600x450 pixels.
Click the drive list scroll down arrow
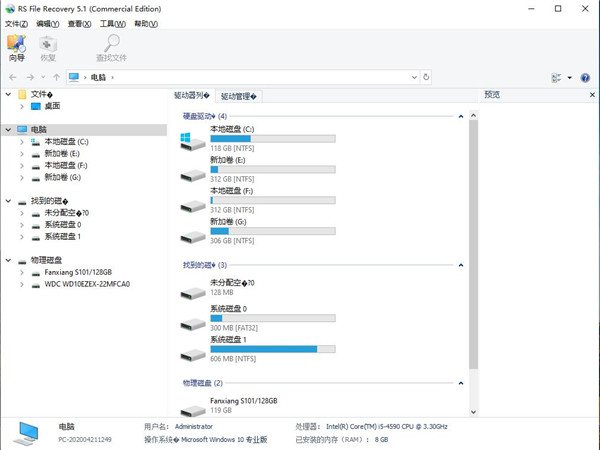click(473, 412)
